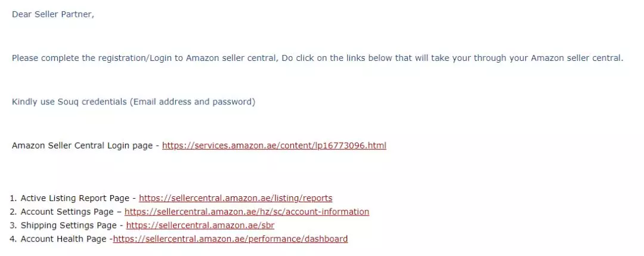The height and width of the screenshot is (256, 644).
Task: Click the "Kindly use Souq credentials" text
Action: (69, 102)
